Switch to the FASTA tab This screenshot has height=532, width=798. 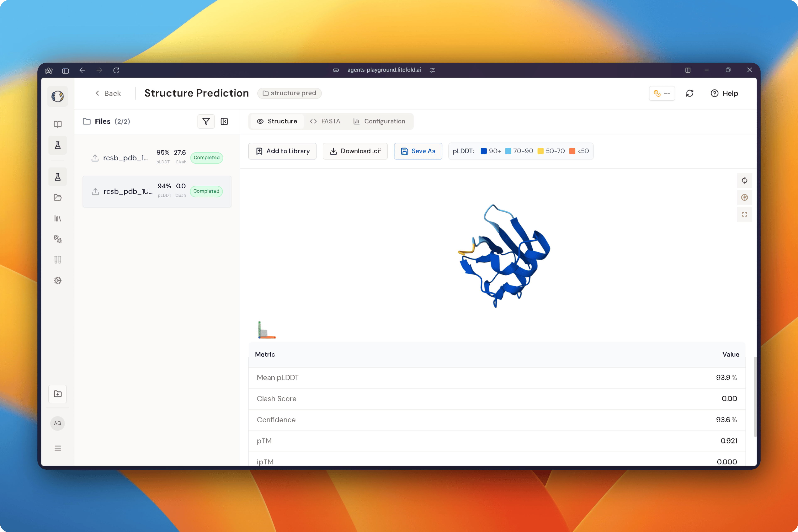point(325,121)
